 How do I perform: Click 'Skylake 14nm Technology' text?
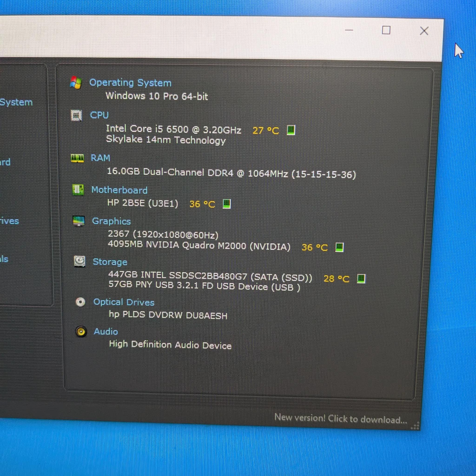(x=166, y=140)
